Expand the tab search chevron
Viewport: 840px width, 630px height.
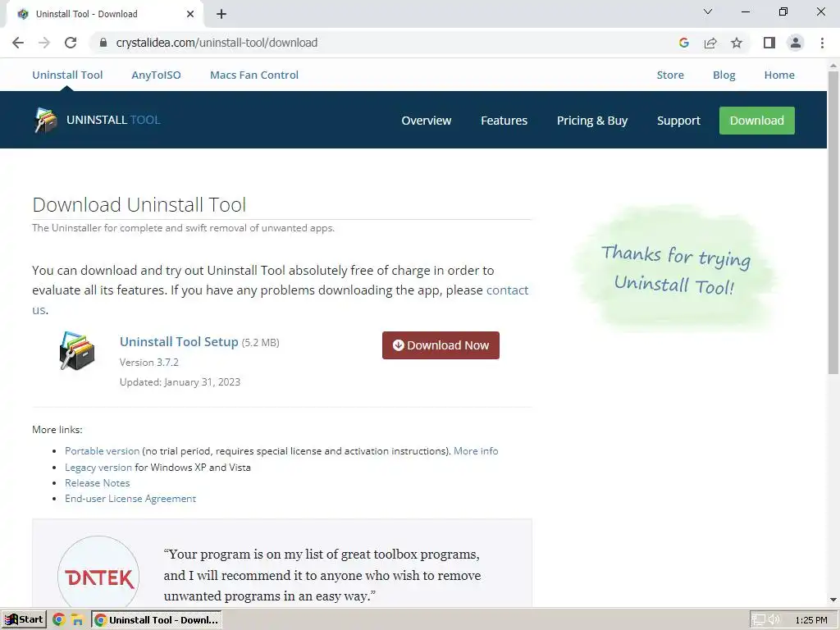[708, 11]
